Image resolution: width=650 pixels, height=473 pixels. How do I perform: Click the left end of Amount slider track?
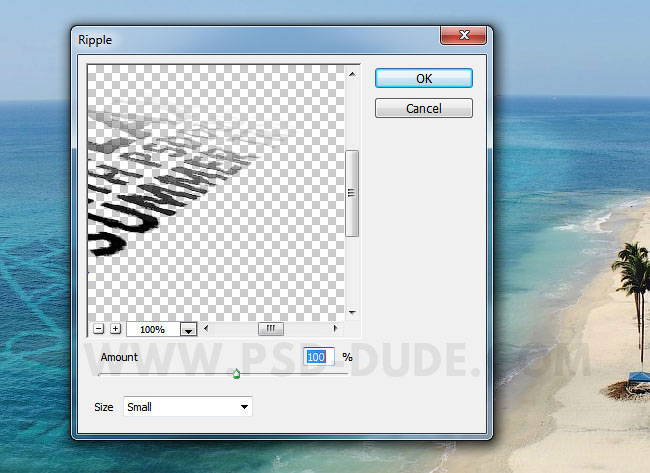click(x=100, y=374)
